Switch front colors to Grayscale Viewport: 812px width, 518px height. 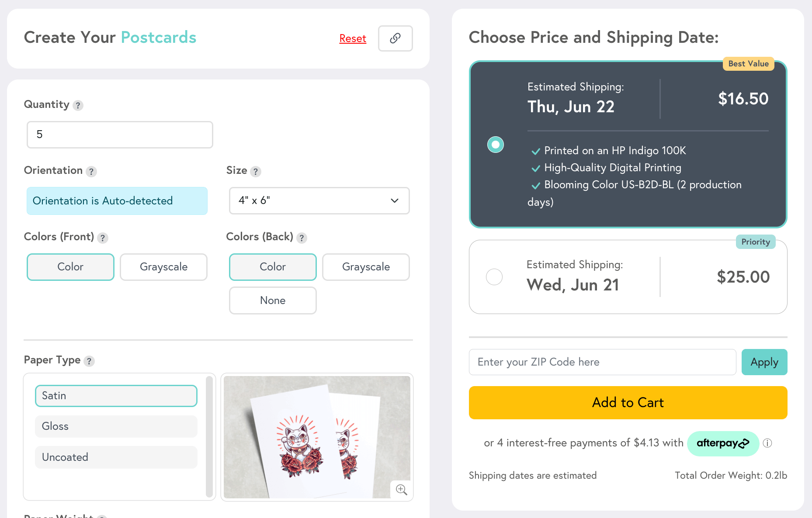coord(163,267)
